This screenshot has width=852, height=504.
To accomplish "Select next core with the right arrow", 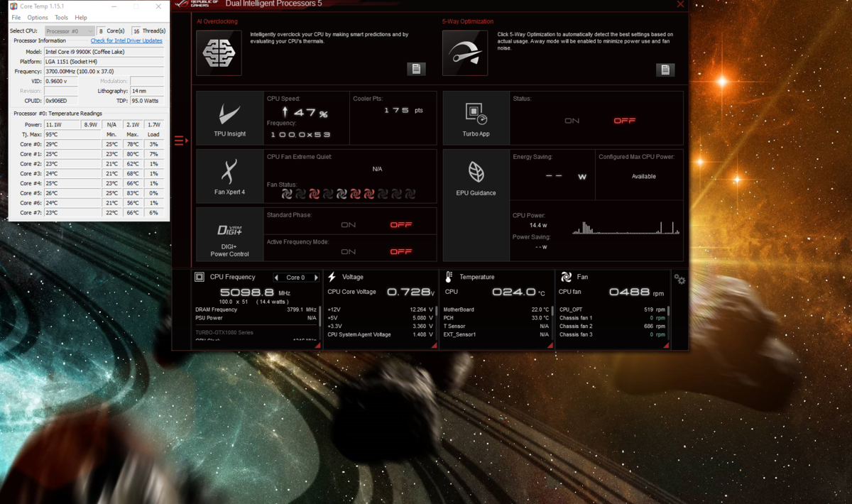I will point(316,278).
